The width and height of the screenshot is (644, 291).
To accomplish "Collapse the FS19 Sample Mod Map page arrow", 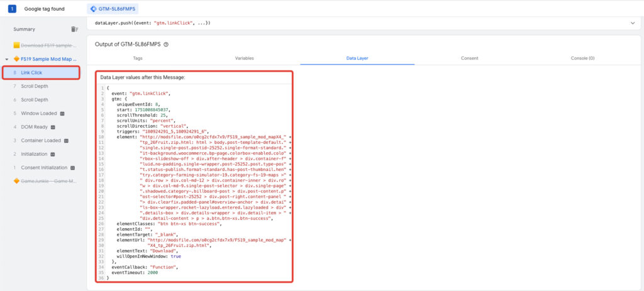I will pyautogui.click(x=7, y=59).
